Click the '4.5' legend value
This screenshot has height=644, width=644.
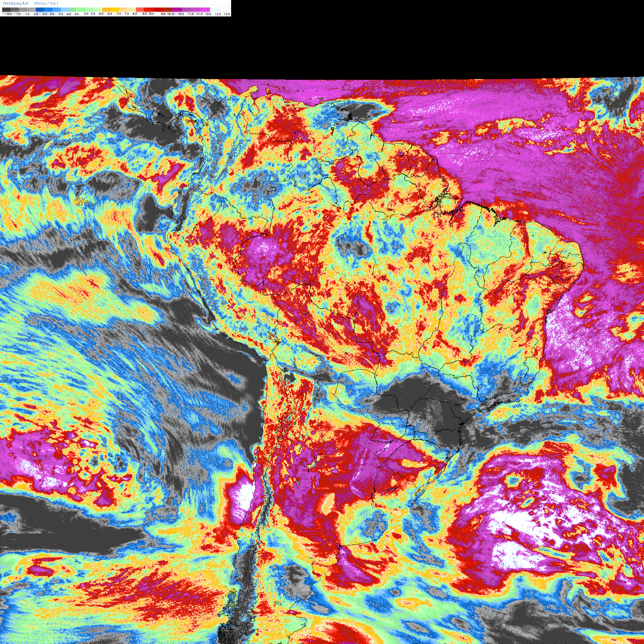(77, 14)
